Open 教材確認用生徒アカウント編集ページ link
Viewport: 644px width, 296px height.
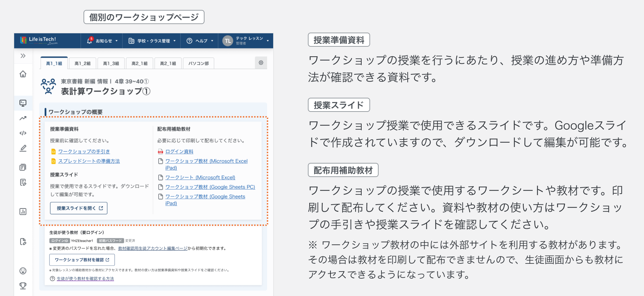pos(153,248)
